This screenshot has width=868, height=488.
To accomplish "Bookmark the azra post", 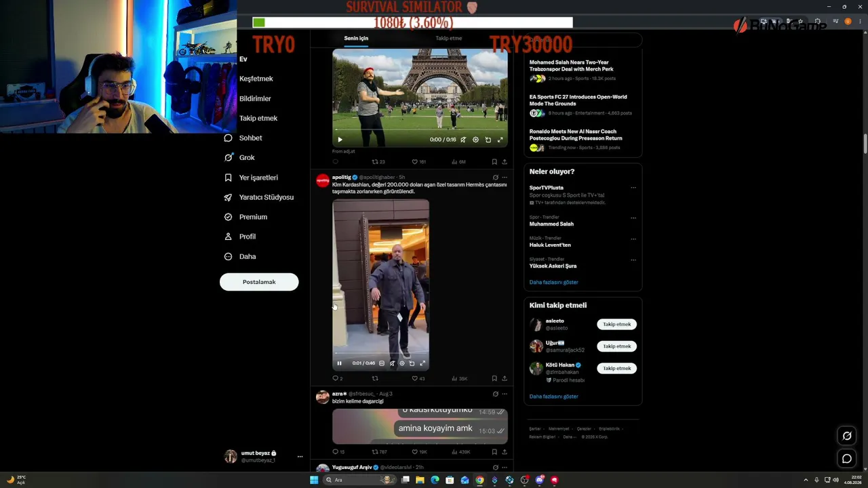I will 494,451.
